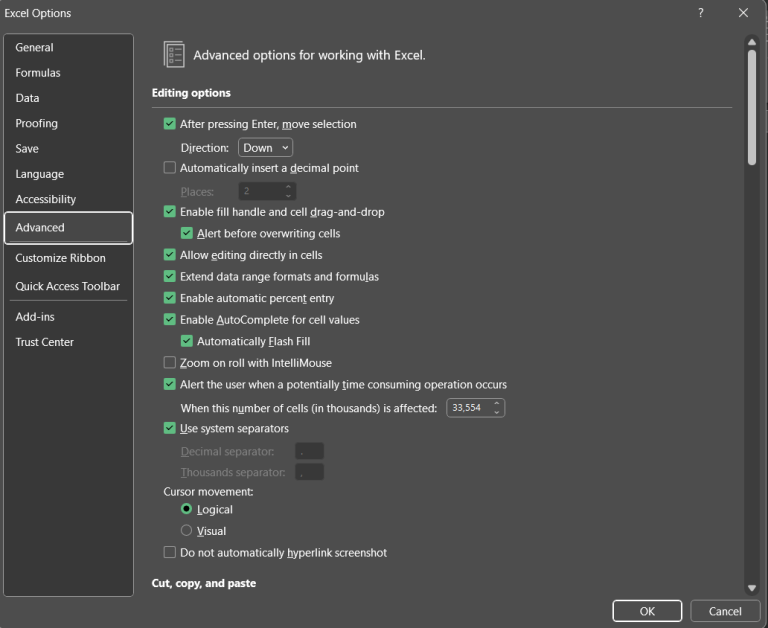Select the Visual cursor movement option
The width and height of the screenshot is (768, 628).
coord(186,531)
